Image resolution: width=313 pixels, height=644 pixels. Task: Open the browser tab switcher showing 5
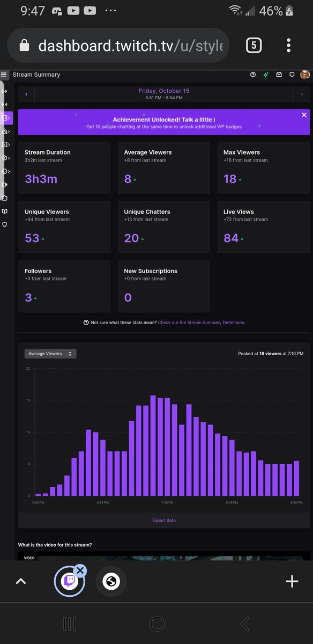point(254,46)
